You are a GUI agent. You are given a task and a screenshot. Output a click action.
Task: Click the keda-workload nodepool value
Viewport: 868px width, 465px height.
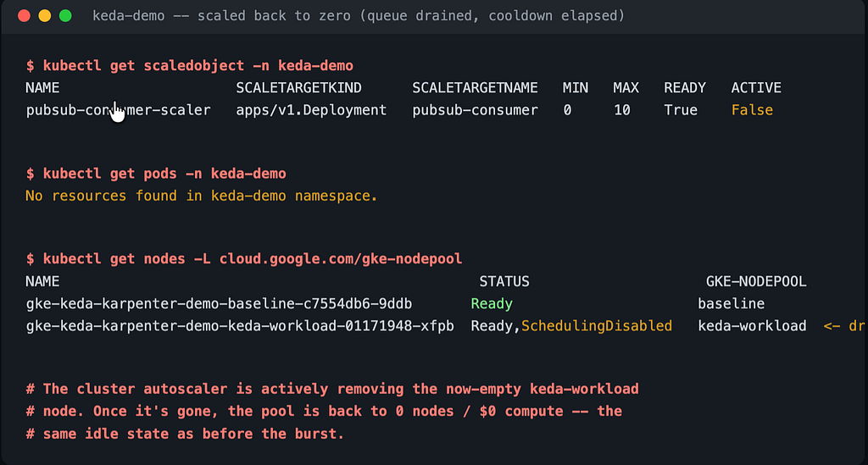click(x=752, y=325)
